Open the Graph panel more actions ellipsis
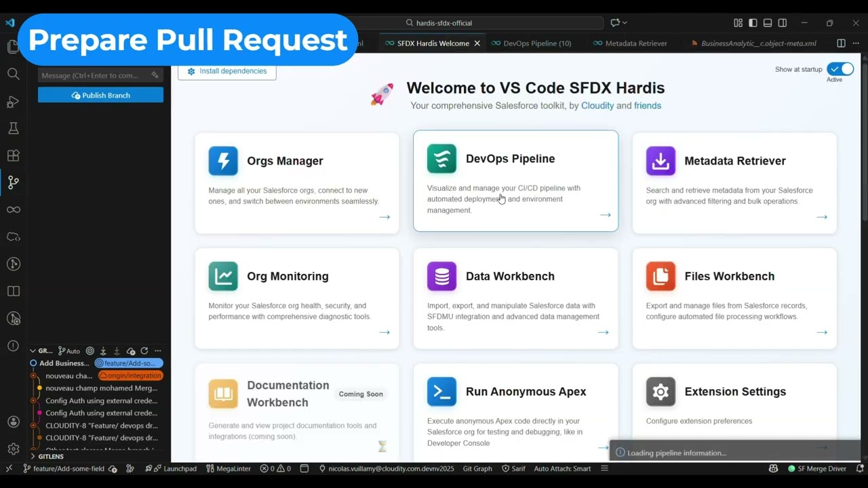Image resolution: width=868 pixels, height=488 pixels. coord(158,351)
